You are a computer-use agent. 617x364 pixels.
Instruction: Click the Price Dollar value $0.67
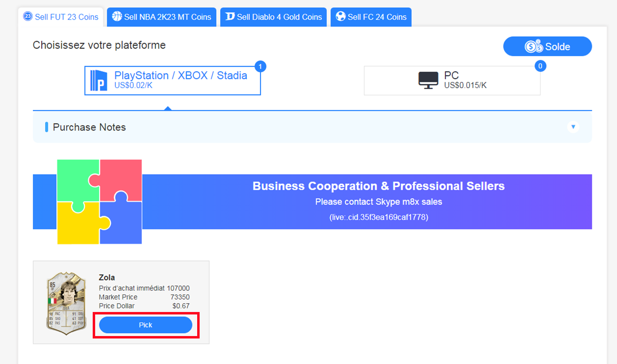coord(181,306)
